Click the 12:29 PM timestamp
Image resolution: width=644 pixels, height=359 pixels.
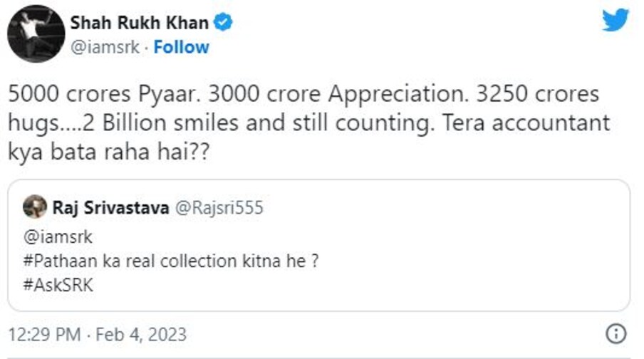pos(44,334)
